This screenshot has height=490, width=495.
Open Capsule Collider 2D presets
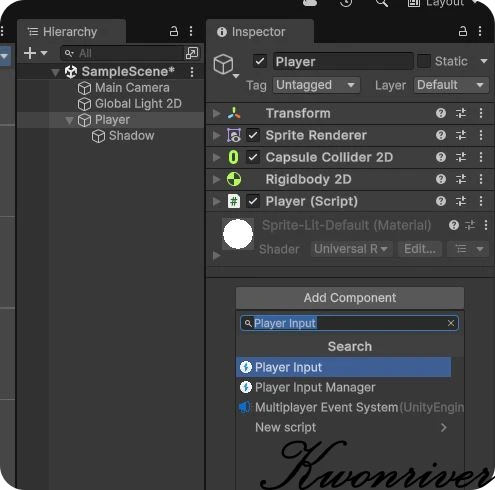(461, 157)
